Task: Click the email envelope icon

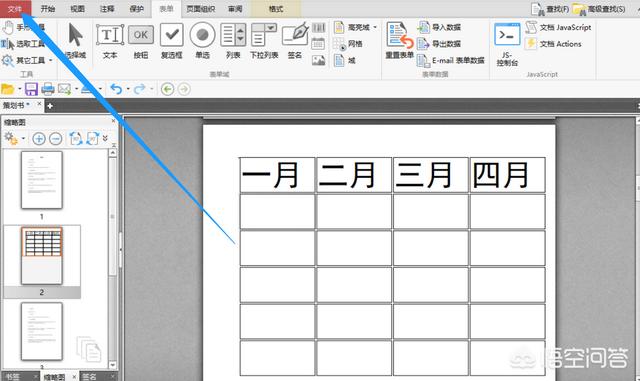Action: (64, 89)
